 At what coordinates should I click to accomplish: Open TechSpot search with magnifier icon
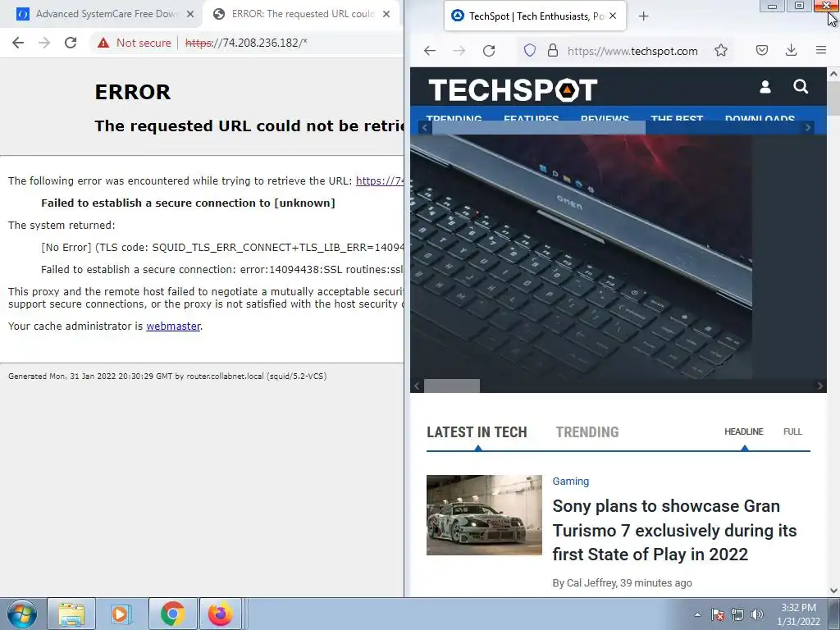[x=801, y=86]
